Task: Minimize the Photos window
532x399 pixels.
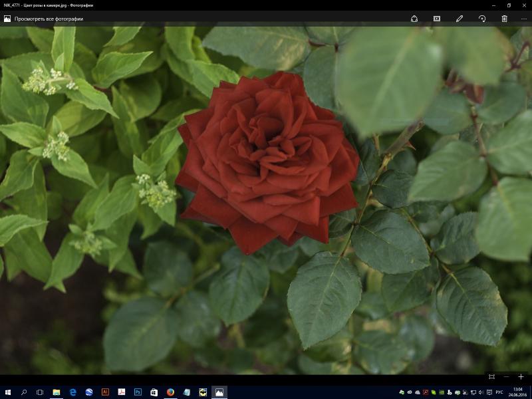Action: pos(493,5)
